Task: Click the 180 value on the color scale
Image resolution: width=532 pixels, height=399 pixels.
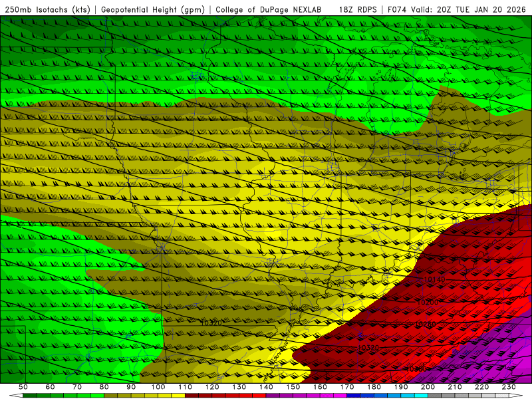Action: [x=374, y=387]
